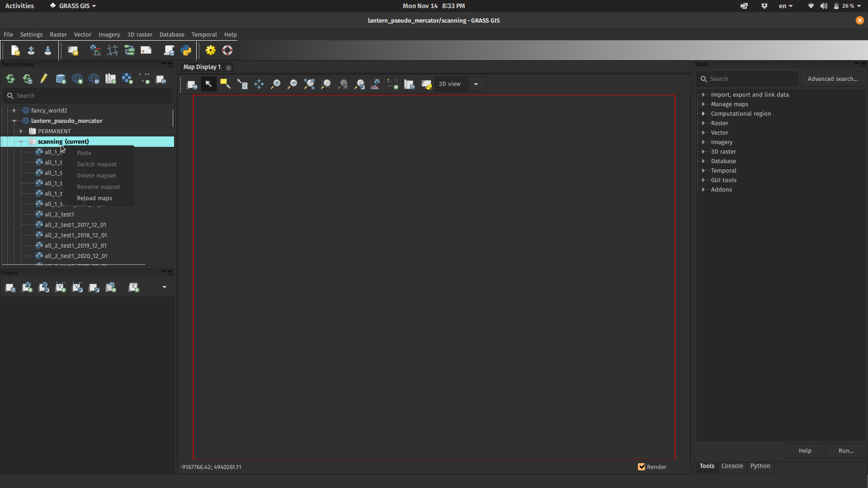
Task: Open the Graphical Modeler icon
Action: [129, 50]
